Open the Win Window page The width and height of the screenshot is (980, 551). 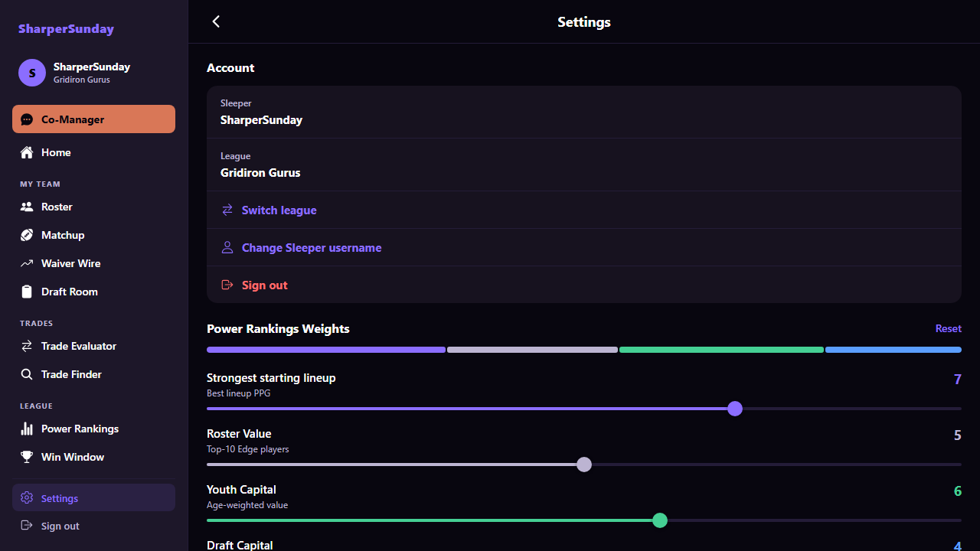pyautogui.click(x=93, y=457)
